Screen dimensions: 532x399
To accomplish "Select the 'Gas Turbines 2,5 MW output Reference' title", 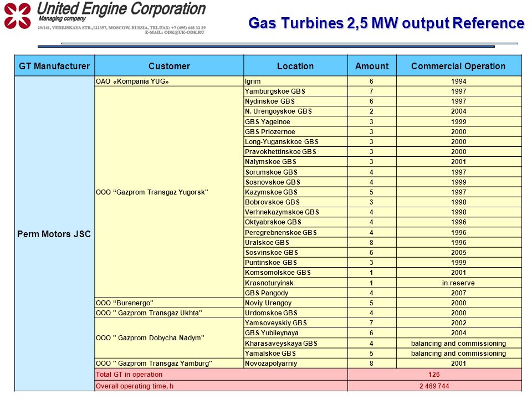I will [386, 23].
